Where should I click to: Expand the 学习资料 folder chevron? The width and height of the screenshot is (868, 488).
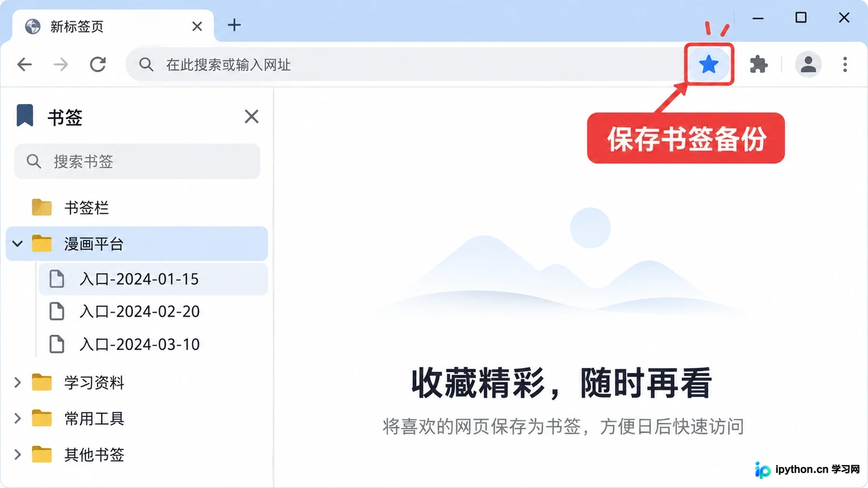(17, 383)
